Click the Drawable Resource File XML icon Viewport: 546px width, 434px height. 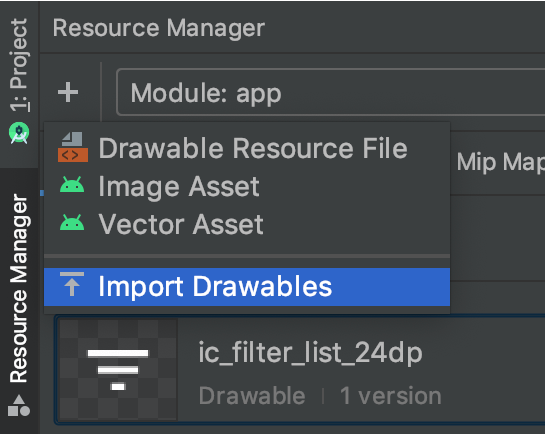(73, 147)
